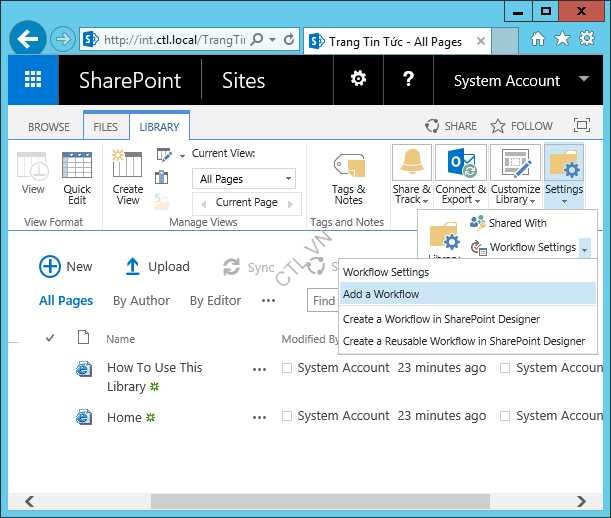Click the Help question mark icon

[x=408, y=80]
